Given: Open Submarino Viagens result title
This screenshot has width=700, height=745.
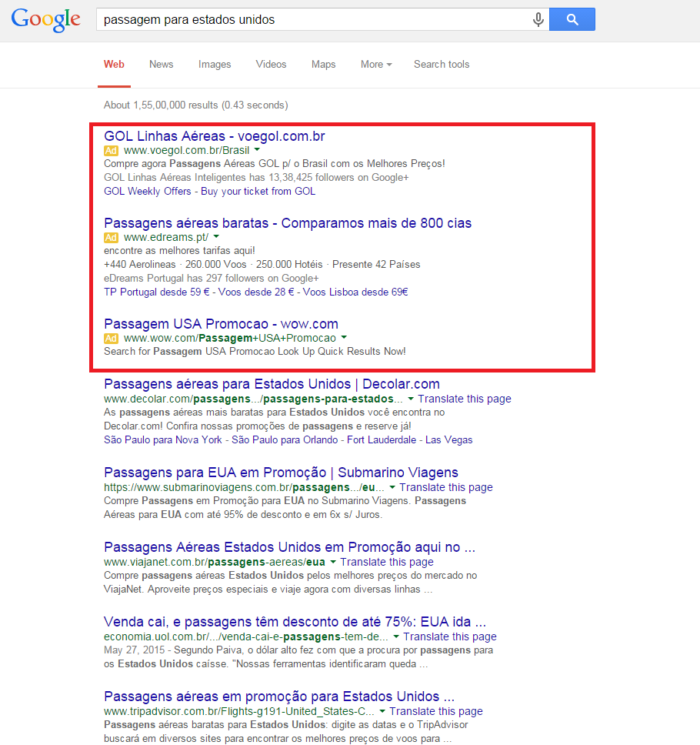Looking at the screenshot, I should [x=281, y=473].
